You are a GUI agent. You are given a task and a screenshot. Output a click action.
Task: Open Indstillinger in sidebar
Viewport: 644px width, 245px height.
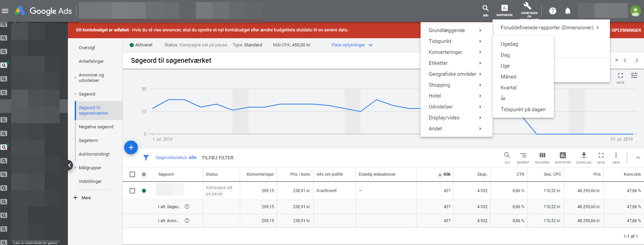pos(90,182)
